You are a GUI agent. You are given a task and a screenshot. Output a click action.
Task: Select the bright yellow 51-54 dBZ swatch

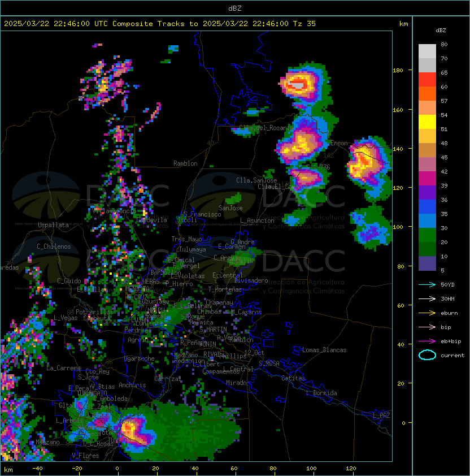(427, 122)
